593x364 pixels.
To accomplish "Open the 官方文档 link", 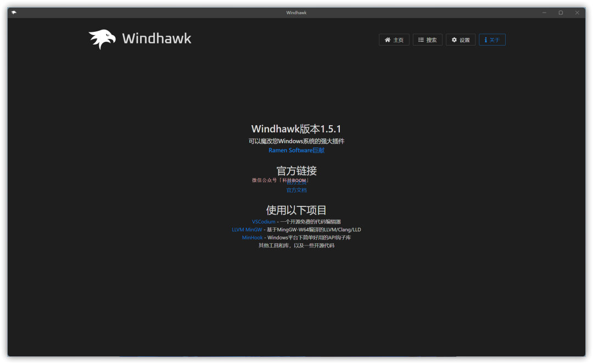I will (x=296, y=190).
